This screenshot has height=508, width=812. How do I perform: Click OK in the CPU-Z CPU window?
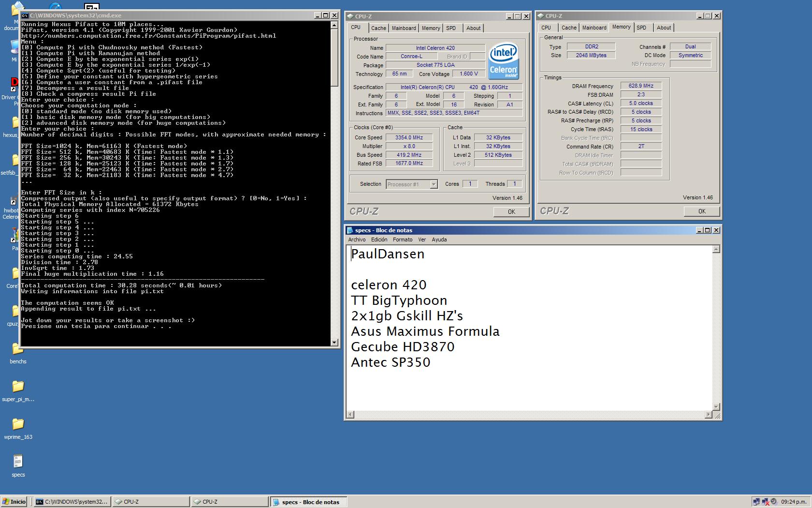pyautogui.click(x=511, y=211)
